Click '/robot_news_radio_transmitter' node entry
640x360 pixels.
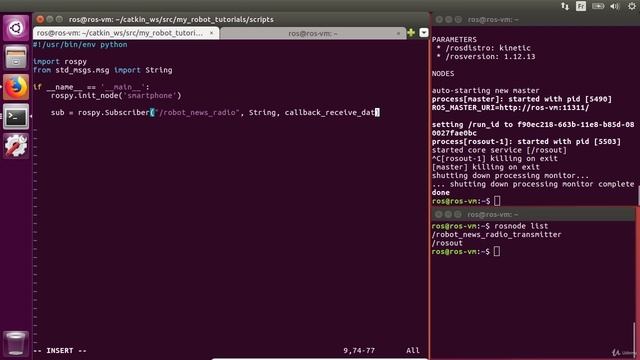pyautogui.click(x=497, y=235)
